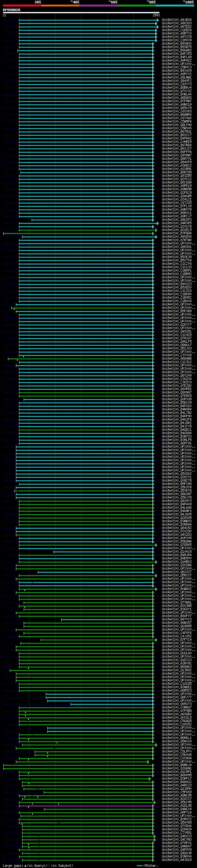
Task: Select label UniRef100_Q10AI8
Action: click(x=177, y=551)
